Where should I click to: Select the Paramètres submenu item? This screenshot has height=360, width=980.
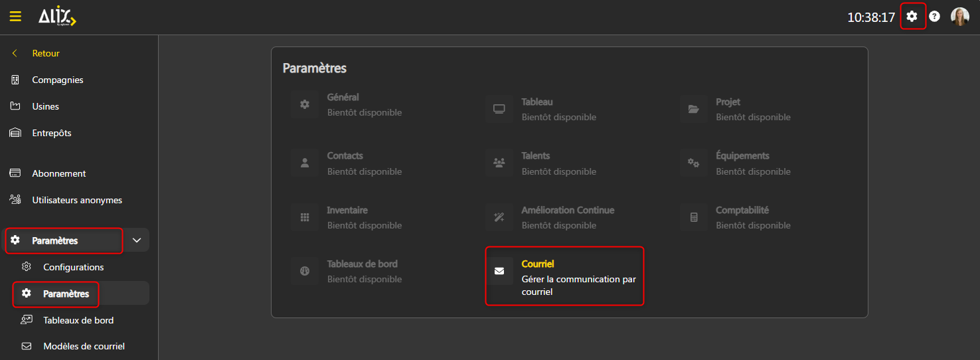coord(66,294)
